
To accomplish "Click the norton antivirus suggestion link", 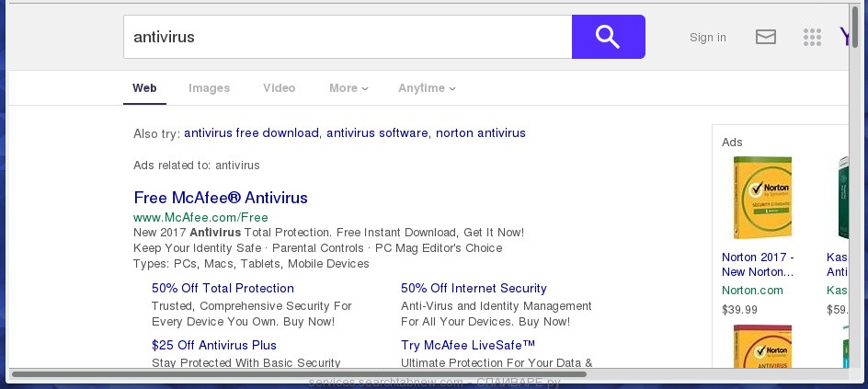I will point(481,133).
